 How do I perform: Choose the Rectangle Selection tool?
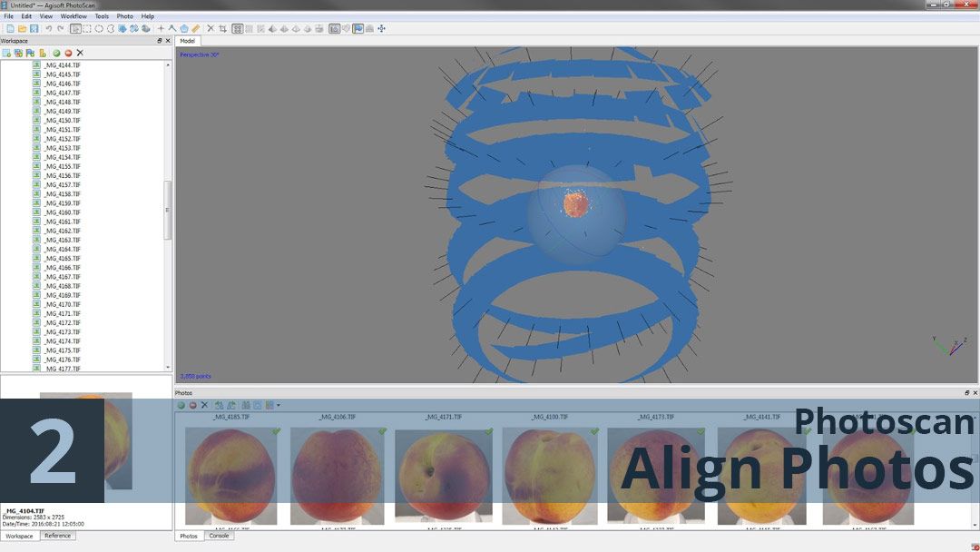87,29
